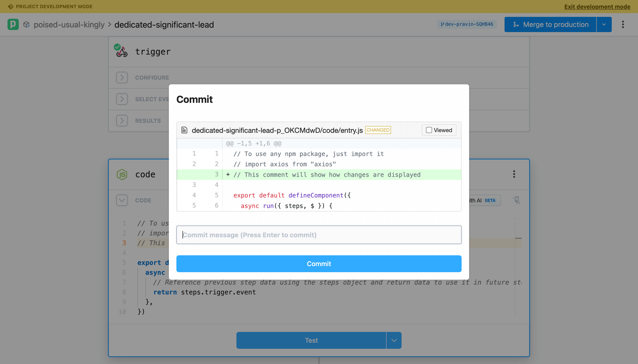Open the workflow options kebab menu
The height and width of the screenshot is (364, 638).
623,24
